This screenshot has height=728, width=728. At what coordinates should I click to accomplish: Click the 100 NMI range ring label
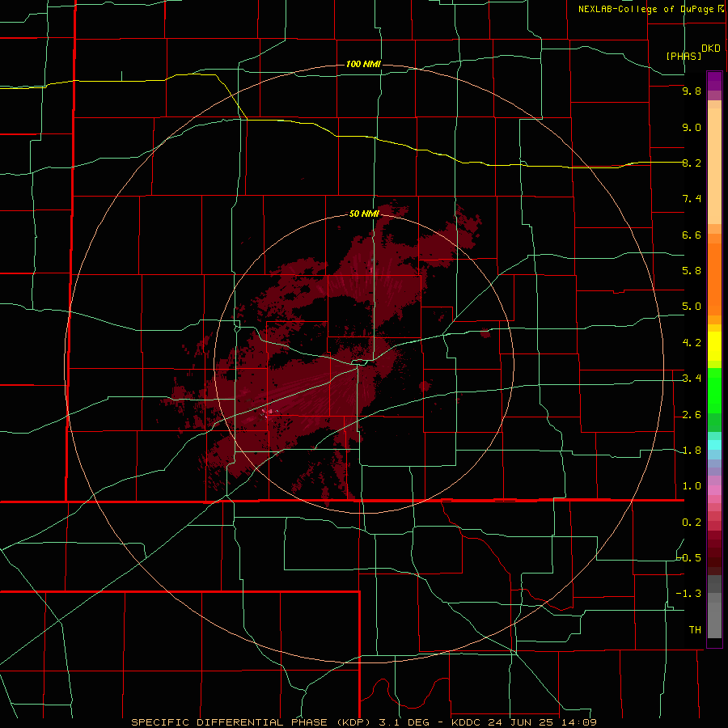tap(363, 64)
